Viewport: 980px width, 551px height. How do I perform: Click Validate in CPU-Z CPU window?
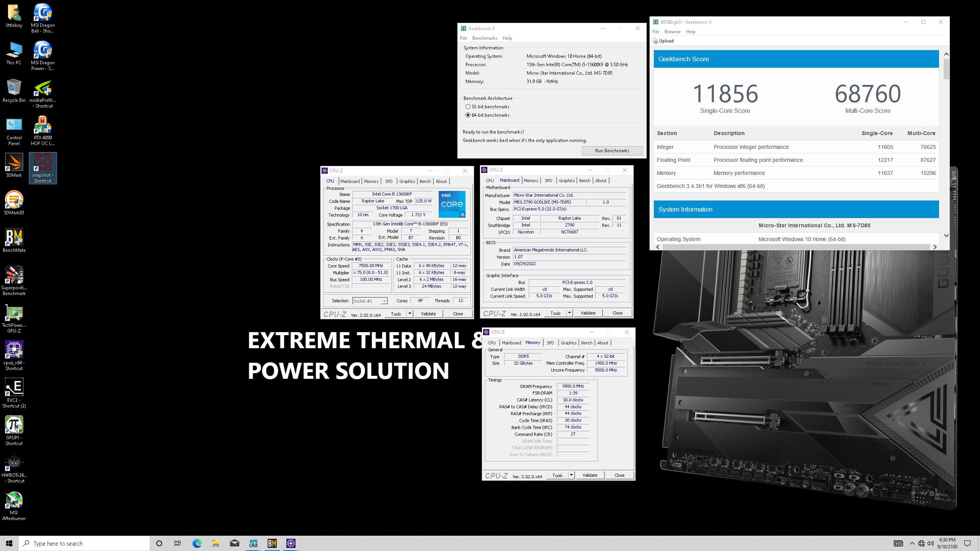click(428, 314)
